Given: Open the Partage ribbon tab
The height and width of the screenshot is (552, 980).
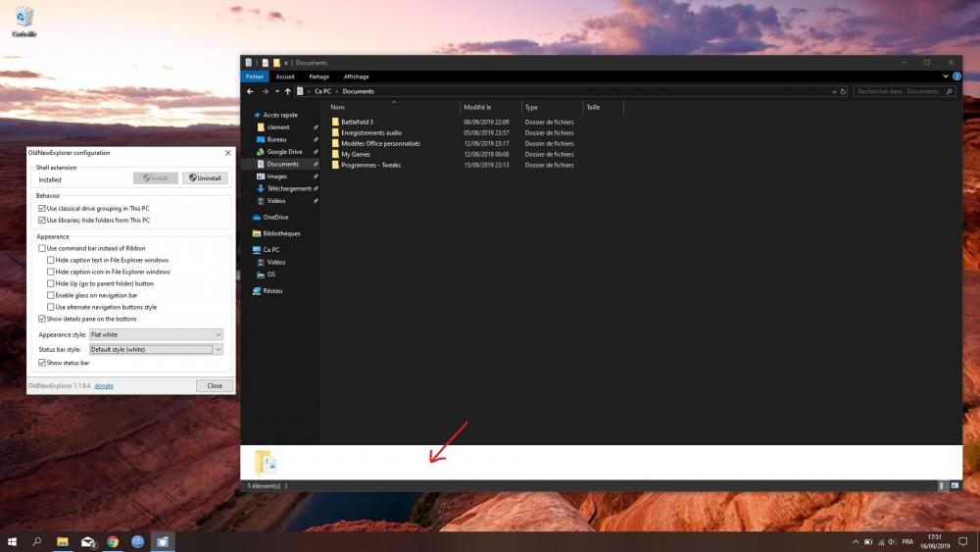Looking at the screenshot, I should click(x=318, y=76).
